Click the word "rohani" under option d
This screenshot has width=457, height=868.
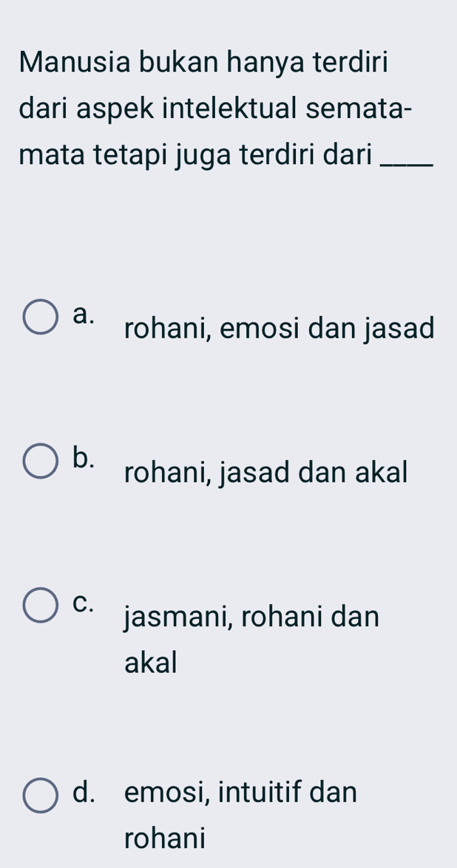164,838
